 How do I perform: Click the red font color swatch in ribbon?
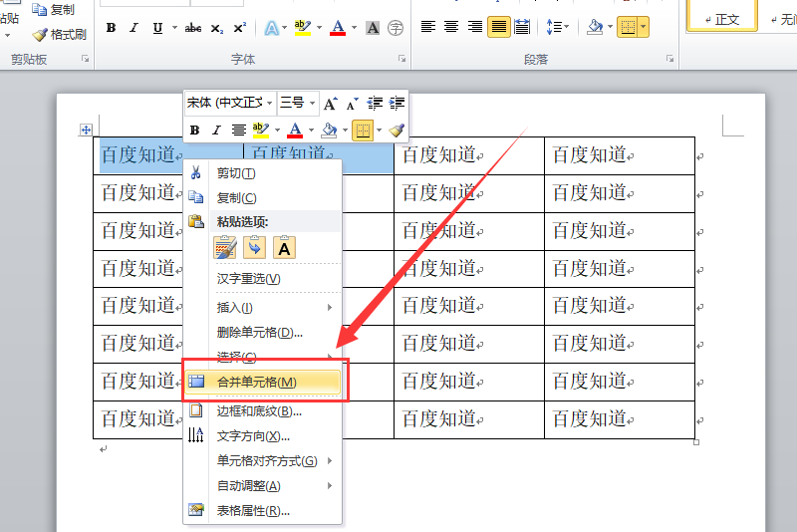[338, 27]
